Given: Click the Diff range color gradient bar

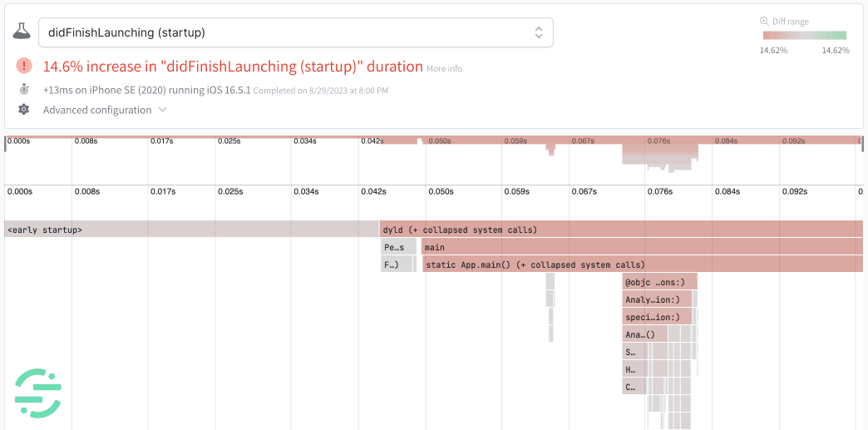Looking at the screenshot, I should (804, 36).
